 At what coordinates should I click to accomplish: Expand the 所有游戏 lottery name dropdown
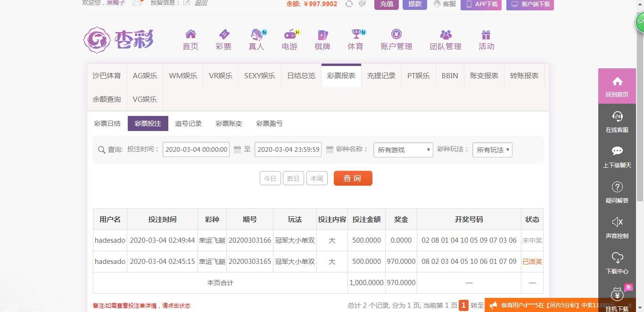pos(403,150)
